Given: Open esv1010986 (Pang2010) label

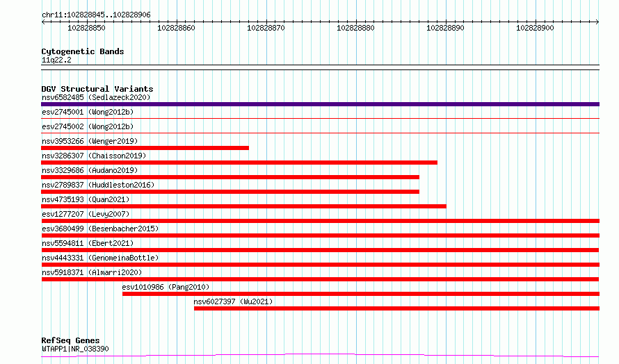Looking at the screenshot, I should tap(166, 287).
